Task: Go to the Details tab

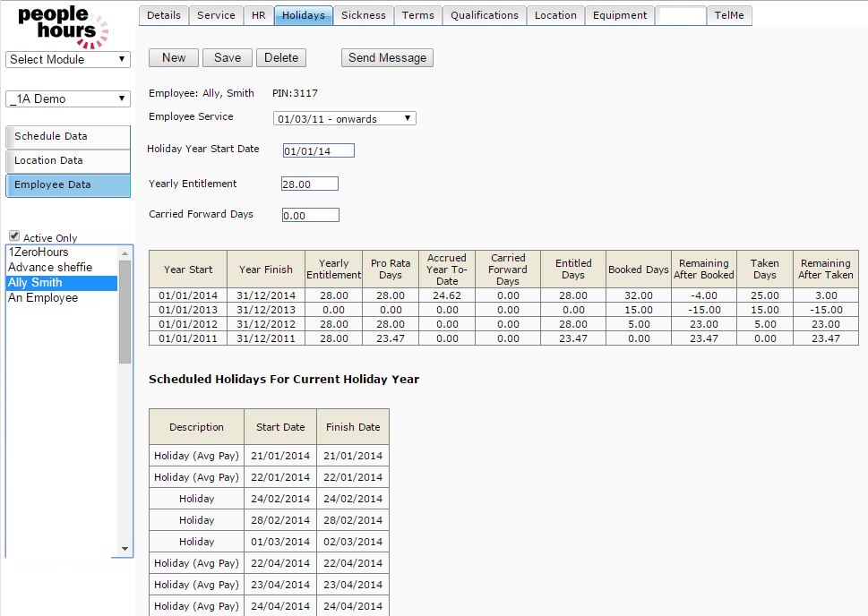Action: [163, 15]
